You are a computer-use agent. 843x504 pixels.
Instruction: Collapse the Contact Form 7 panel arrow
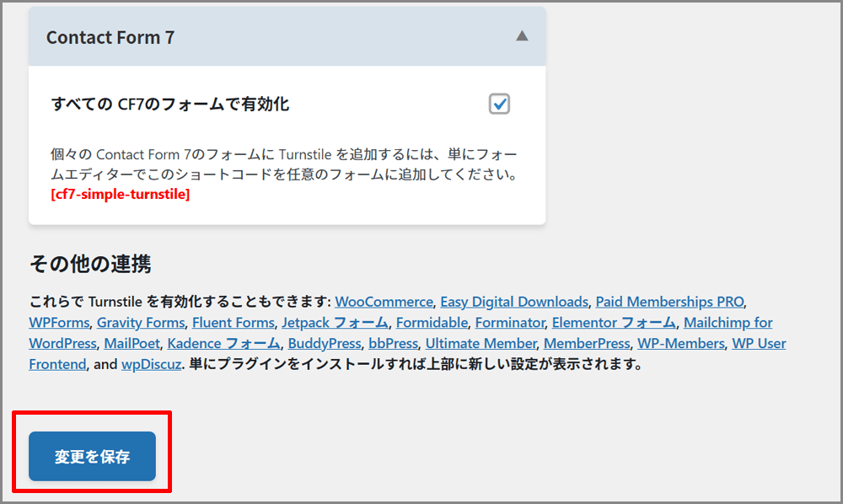pyautogui.click(x=522, y=36)
